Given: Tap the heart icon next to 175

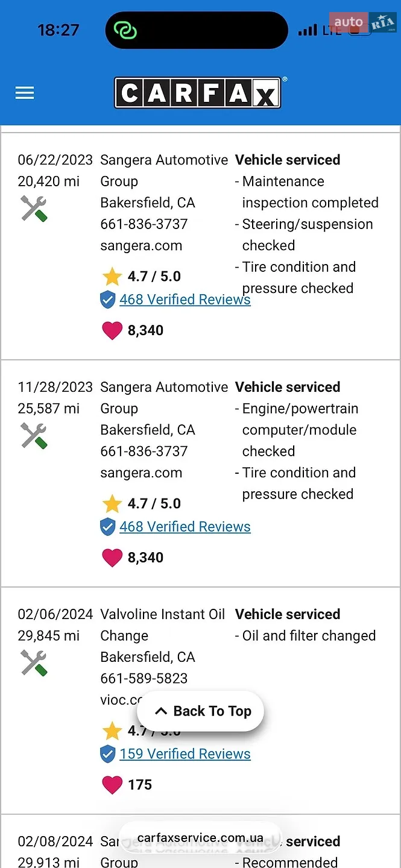Looking at the screenshot, I should click(112, 785).
